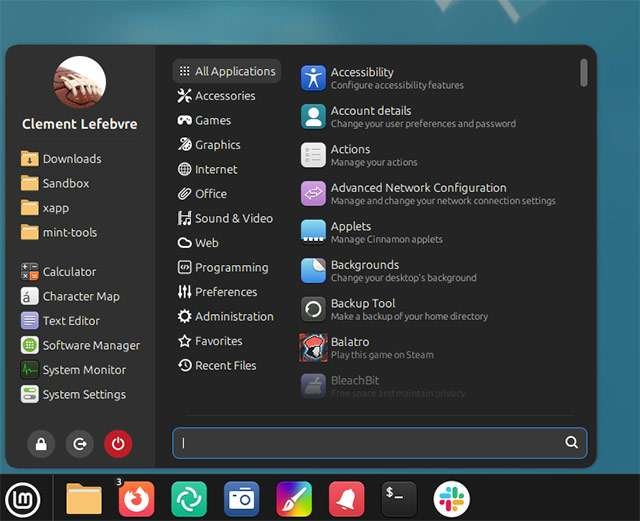This screenshot has width=640, height=521.
Task: Launch Balatro game entry
Action: pos(437,347)
